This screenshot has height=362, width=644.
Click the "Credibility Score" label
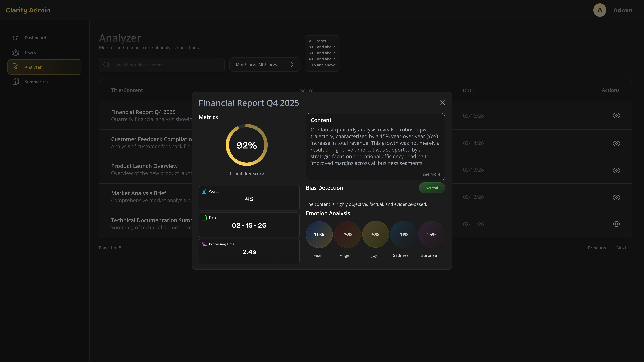247,173
